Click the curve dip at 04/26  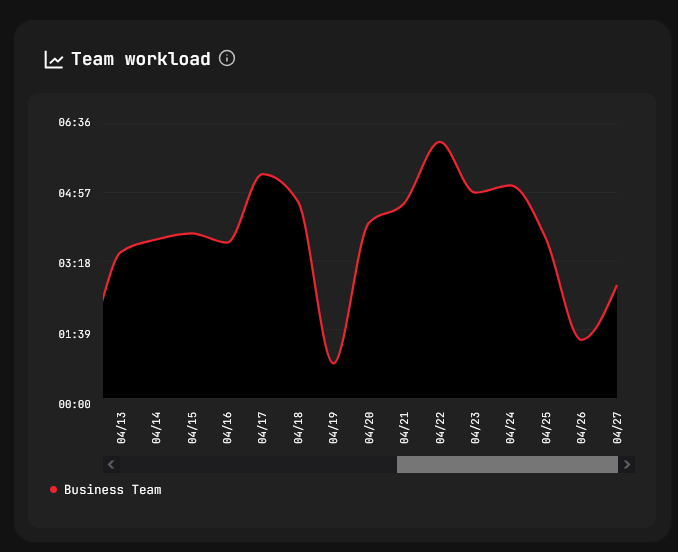pyautogui.click(x=582, y=340)
